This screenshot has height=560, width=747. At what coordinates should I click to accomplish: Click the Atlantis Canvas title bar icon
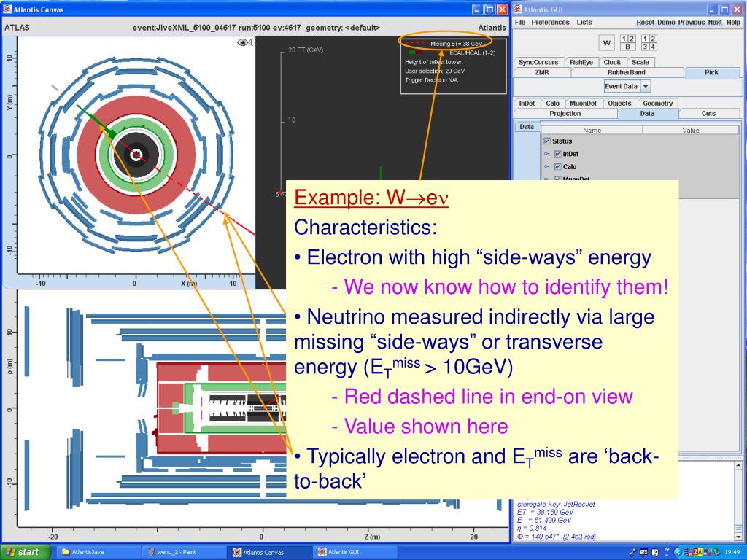click(7, 9)
